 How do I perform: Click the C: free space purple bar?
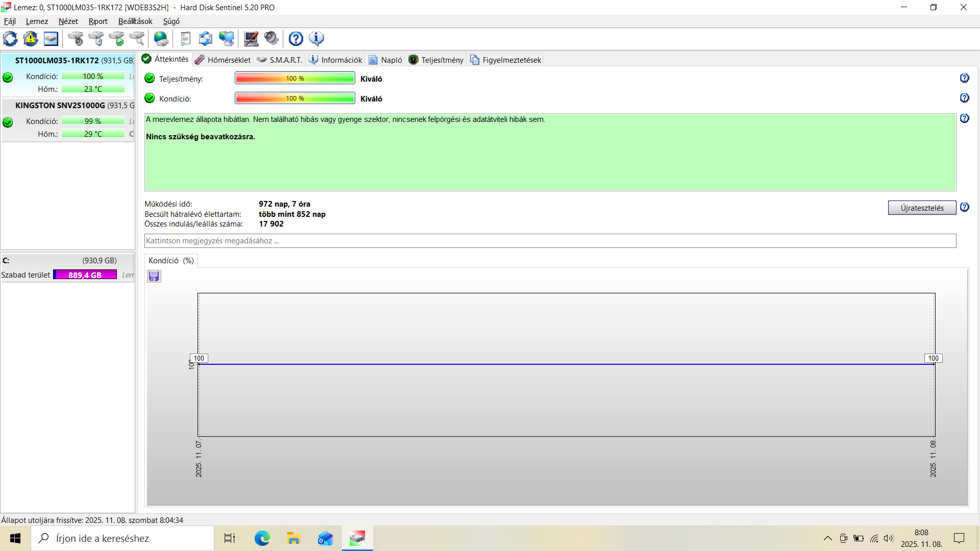[85, 275]
